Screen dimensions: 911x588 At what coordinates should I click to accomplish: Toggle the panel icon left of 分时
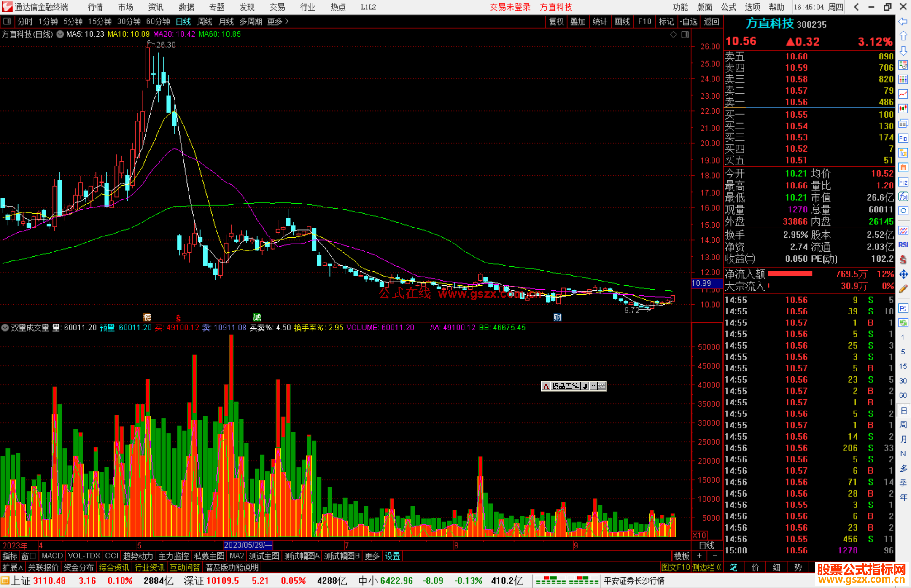coord(7,21)
